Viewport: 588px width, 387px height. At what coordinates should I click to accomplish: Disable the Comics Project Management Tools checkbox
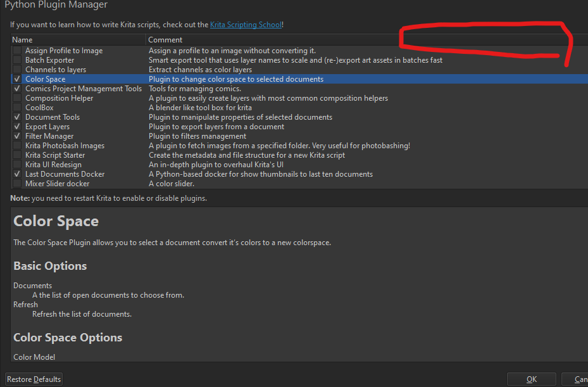coord(17,89)
